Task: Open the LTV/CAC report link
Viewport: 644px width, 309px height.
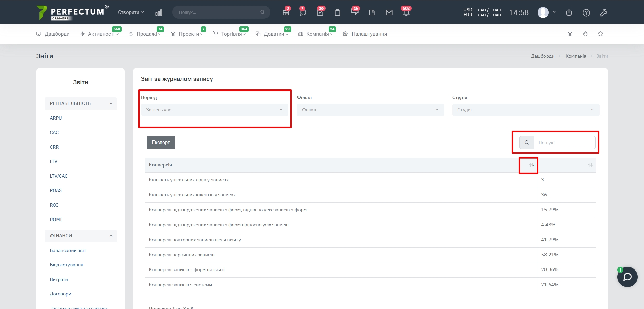Action: pyautogui.click(x=59, y=176)
